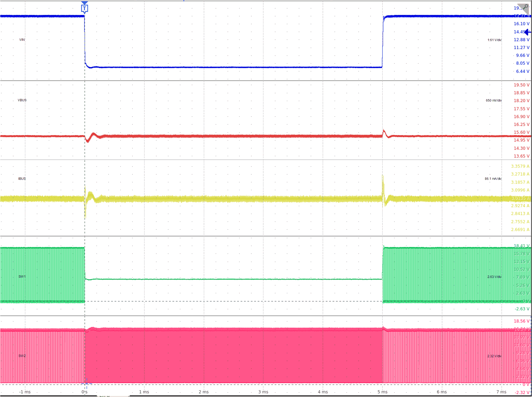Click the 12.88 V VIN axis value
532x397 pixels.
(x=522, y=40)
